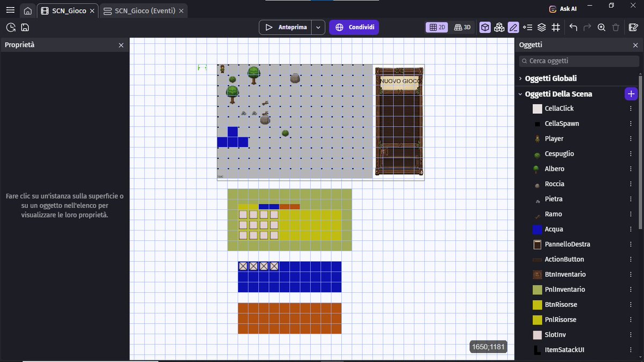
Task: Select PnlInventario in the object list
Action: pyautogui.click(x=565, y=289)
